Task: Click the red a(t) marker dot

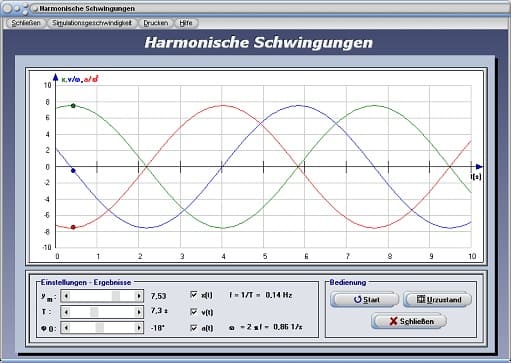Action: (x=73, y=227)
